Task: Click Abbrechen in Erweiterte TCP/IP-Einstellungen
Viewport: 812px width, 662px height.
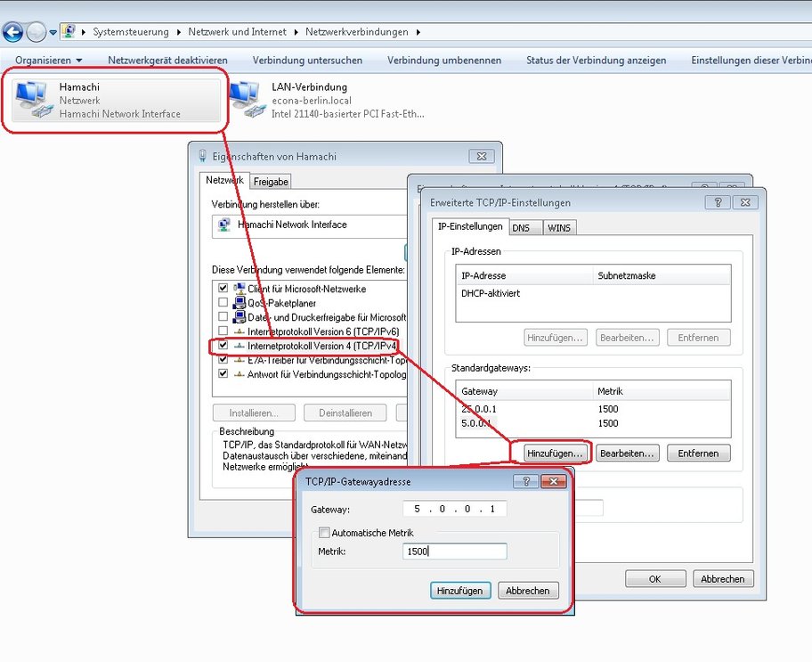Action: (723, 579)
